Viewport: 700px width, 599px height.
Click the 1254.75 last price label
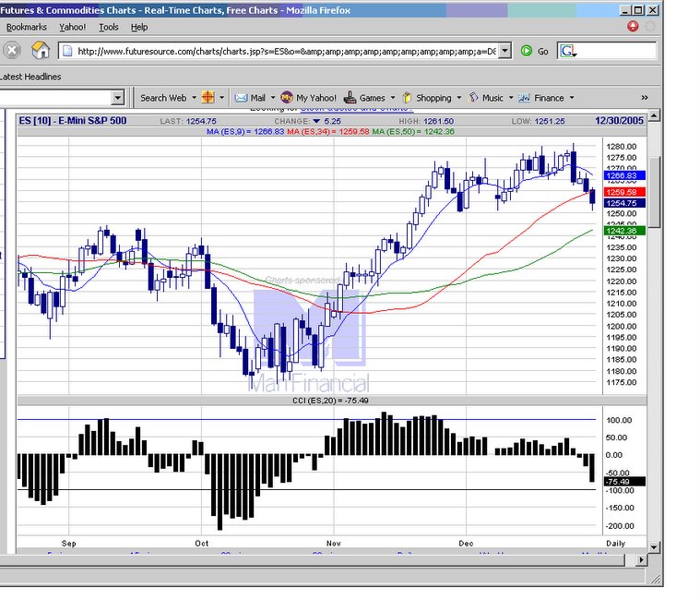pos(624,203)
